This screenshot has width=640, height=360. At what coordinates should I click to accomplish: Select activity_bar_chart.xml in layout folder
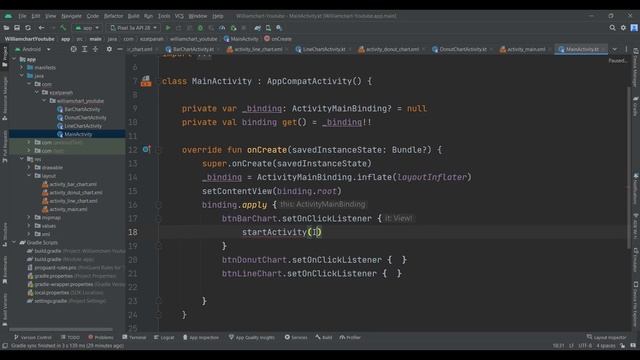(69, 184)
